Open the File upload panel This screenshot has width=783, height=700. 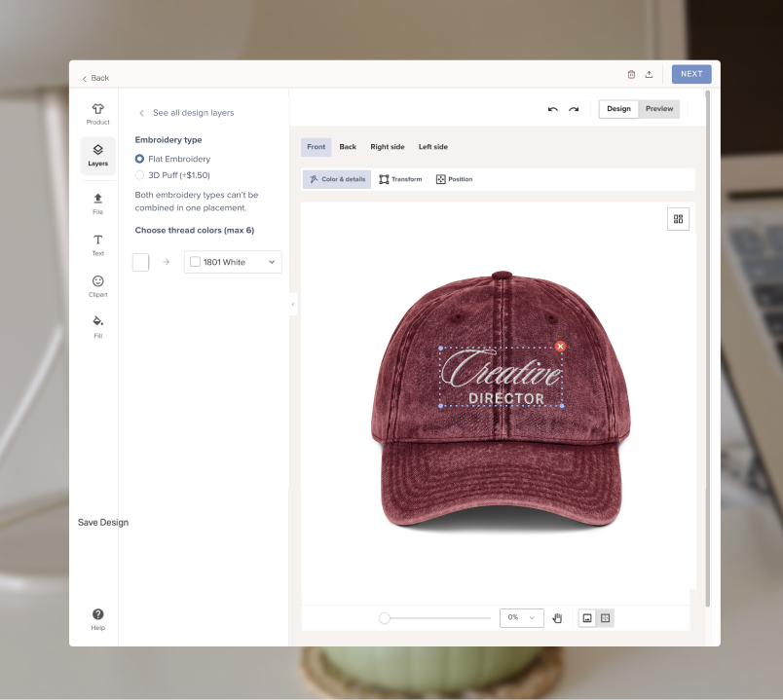[97, 203]
